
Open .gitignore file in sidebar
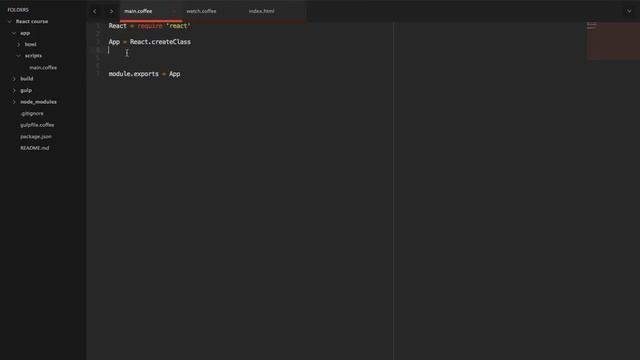click(x=32, y=113)
